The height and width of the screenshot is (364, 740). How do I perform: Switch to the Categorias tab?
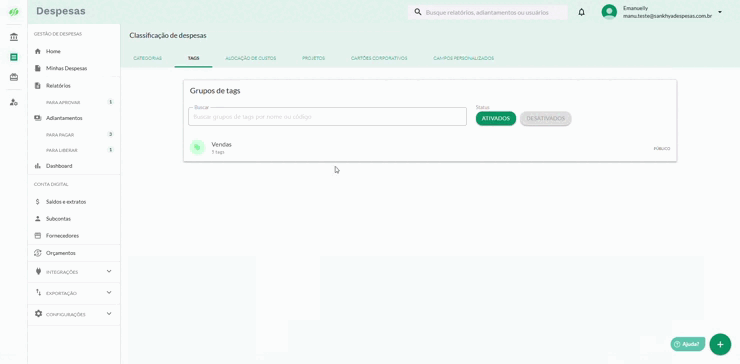point(148,59)
